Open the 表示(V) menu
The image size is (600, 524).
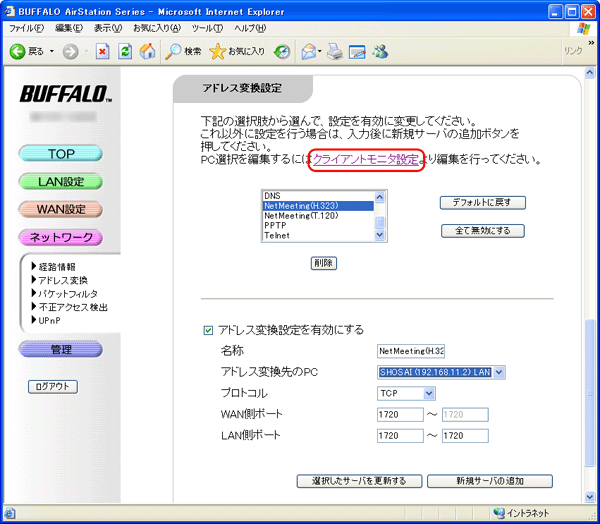(x=108, y=28)
